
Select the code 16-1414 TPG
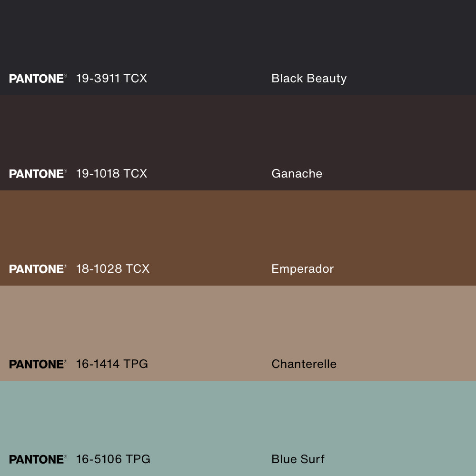[x=112, y=364]
